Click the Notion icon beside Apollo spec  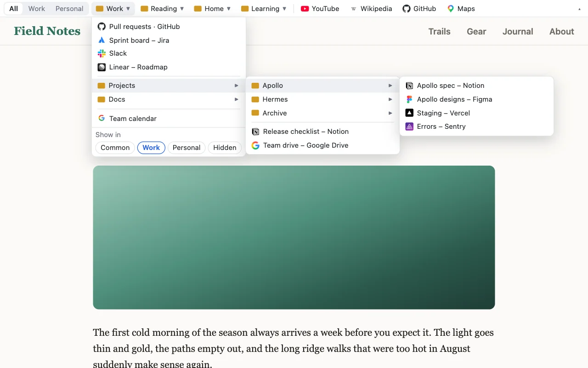click(409, 86)
